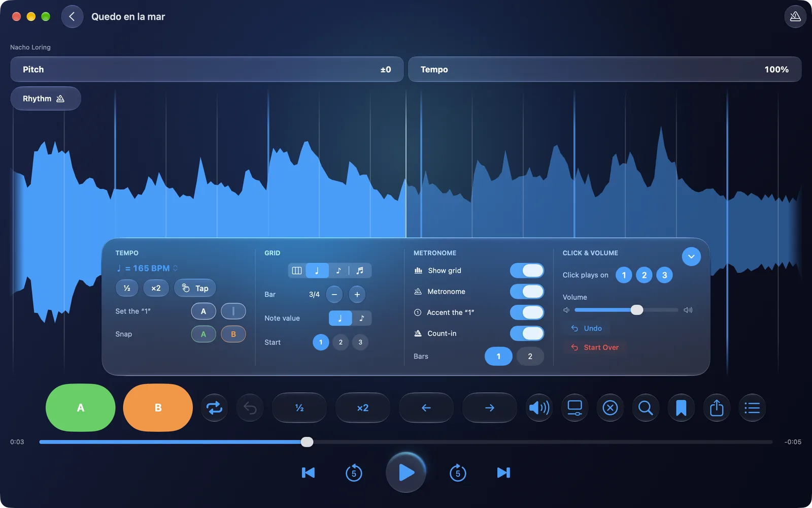Click the display/monitor icon in toolbar
The height and width of the screenshot is (508, 812).
point(574,407)
